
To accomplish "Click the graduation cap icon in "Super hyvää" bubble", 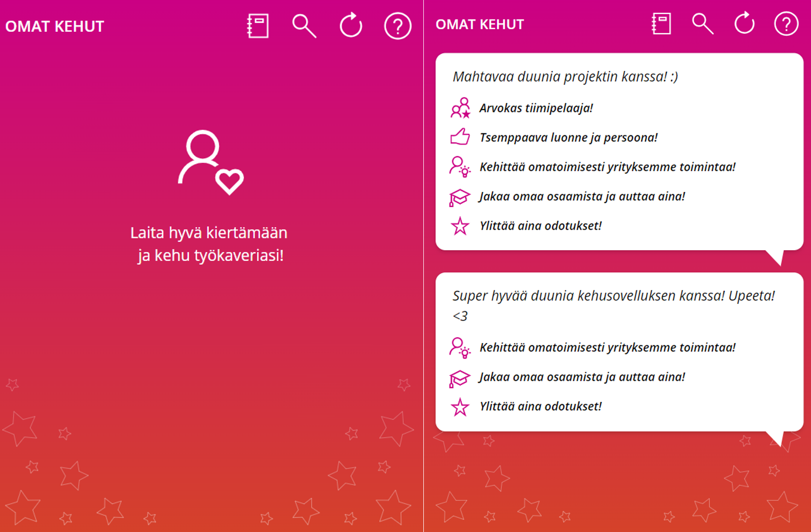I will point(460,378).
